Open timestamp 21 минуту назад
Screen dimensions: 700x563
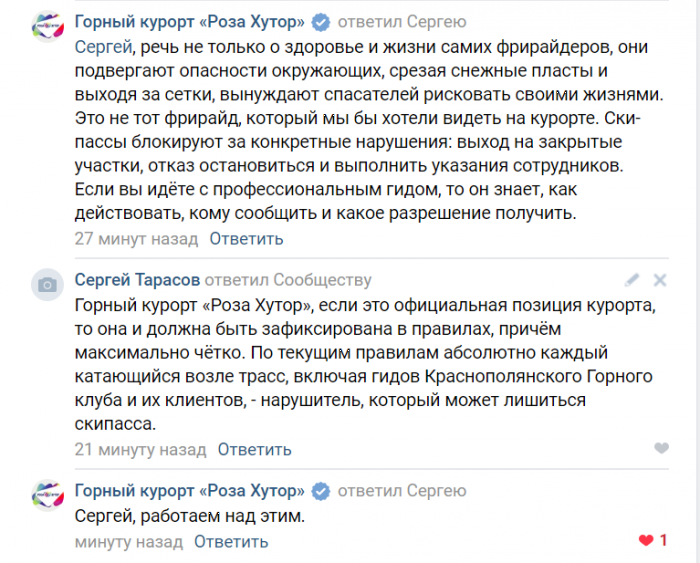point(140,449)
